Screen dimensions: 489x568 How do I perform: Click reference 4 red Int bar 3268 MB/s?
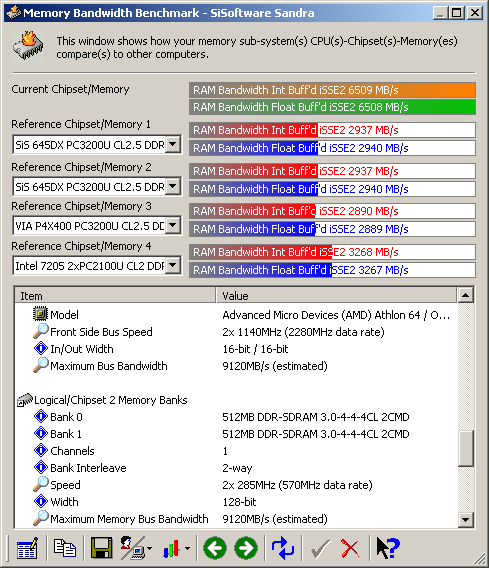332,252
